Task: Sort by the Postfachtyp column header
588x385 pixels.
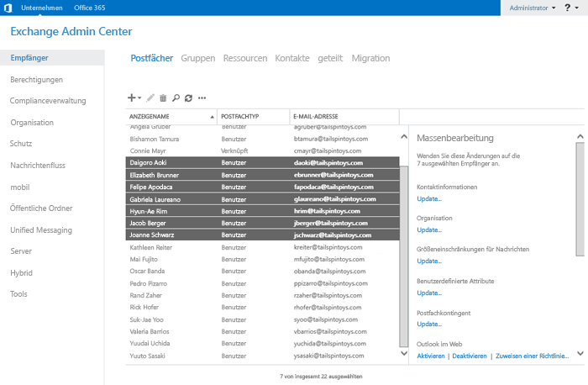Action: click(x=253, y=116)
